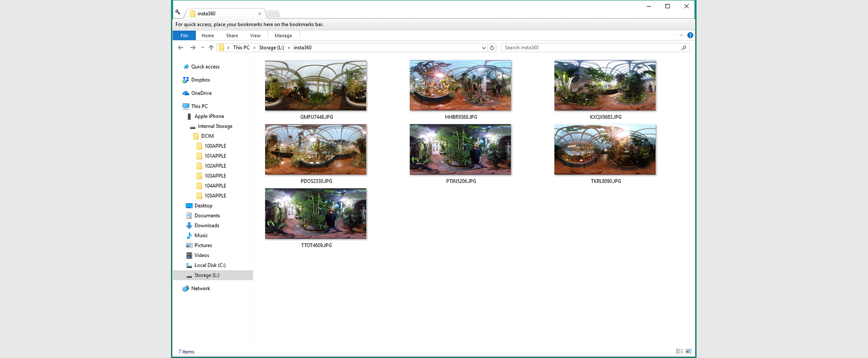The height and width of the screenshot is (358, 868).
Task: Select the KXQX9683.JPG thumbnail
Action: [x=605, y=85]
